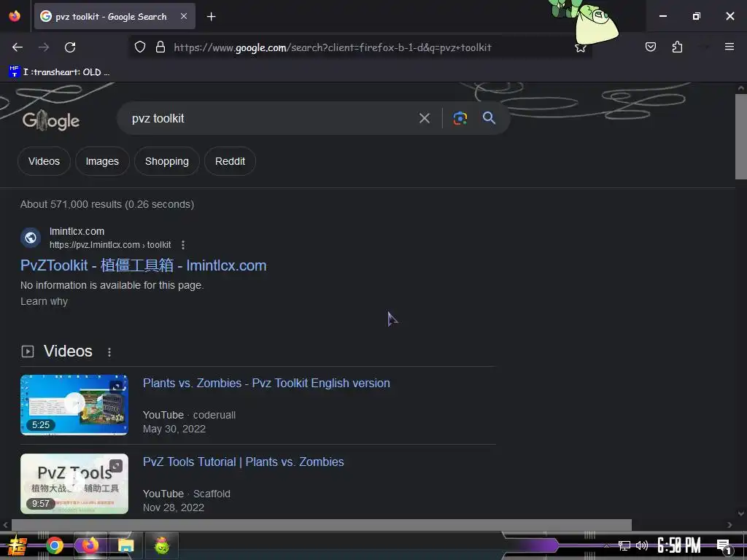Launch Chrome from the taskbar

point(54,545)
